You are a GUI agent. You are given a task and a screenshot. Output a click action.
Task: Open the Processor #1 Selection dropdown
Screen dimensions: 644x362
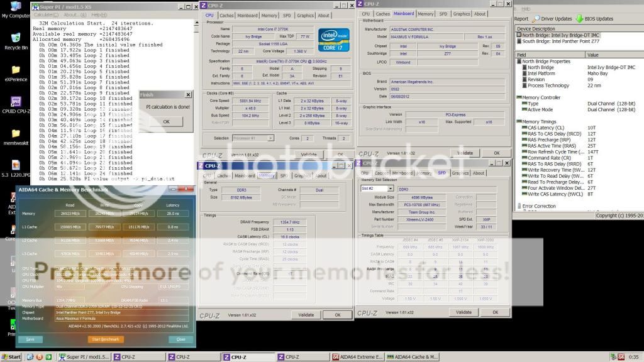[253, 138]
